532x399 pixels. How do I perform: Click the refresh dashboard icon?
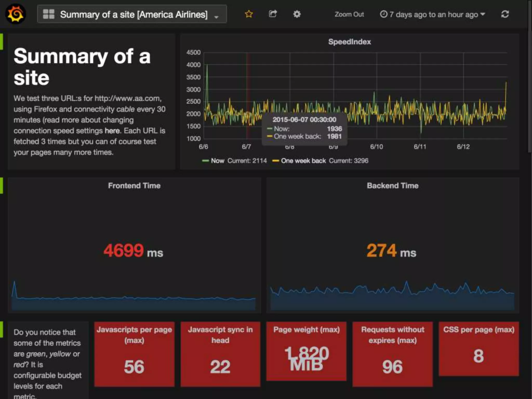pyautogui.click(x=505, y=14)
